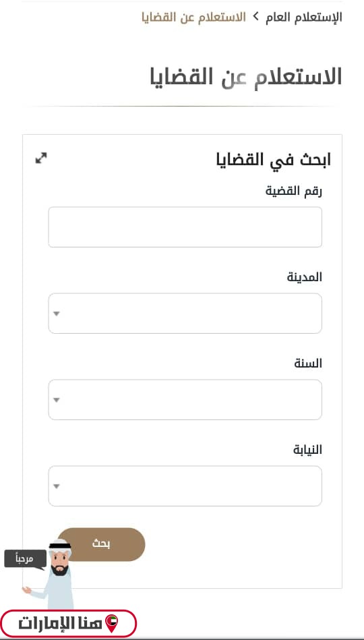Click the expand arrows icon in search panel
Image resolution: width=364 pixels, height=640 pixels.
[41, 158]
